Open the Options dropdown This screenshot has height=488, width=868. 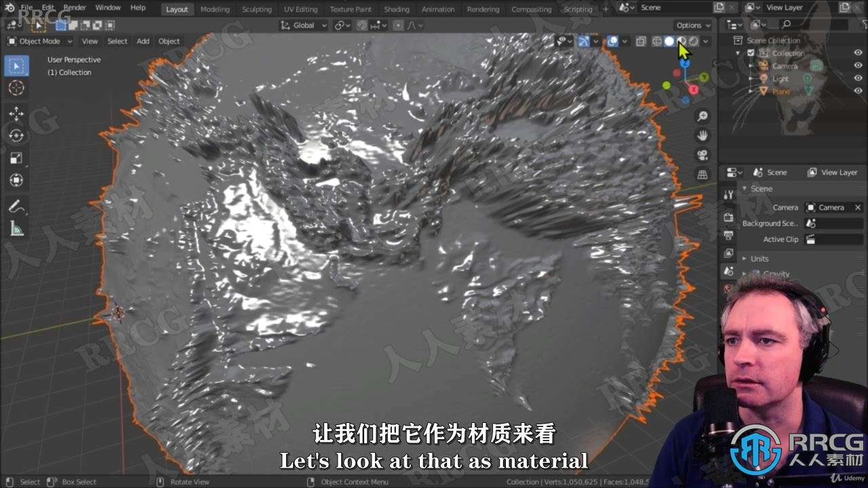pyautogui.click(x=693, y=25)
